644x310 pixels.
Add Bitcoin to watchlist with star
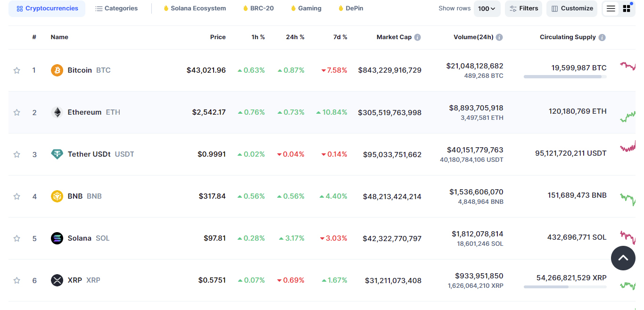[17, 70]
